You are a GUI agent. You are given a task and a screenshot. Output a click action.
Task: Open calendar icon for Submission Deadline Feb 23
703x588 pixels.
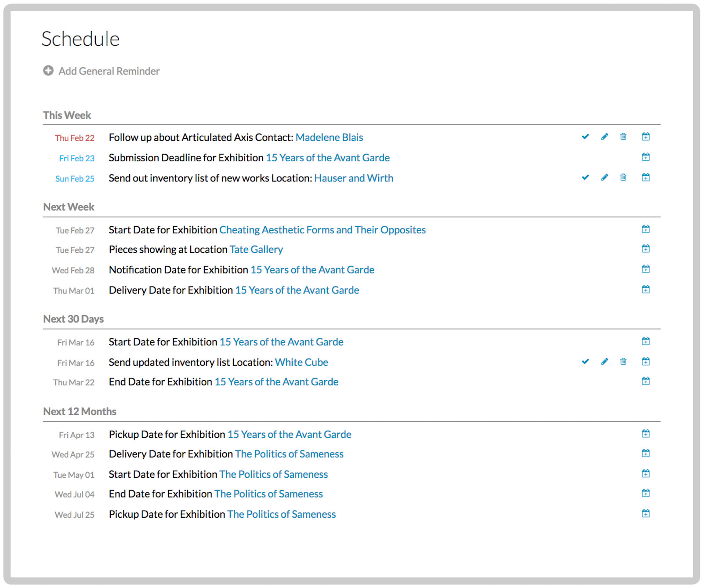click(646, 157)
